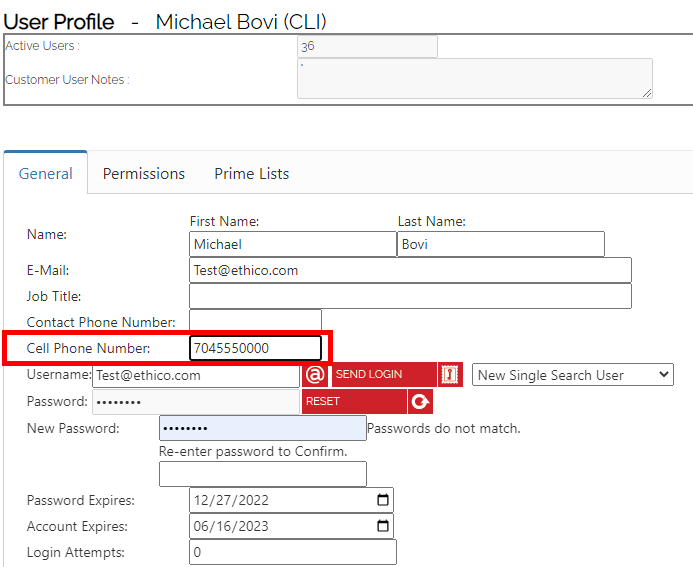Click the Login Attempts field
Image resolution: width=693 pixels, height=567 pixels.
[x=293, y=552]
